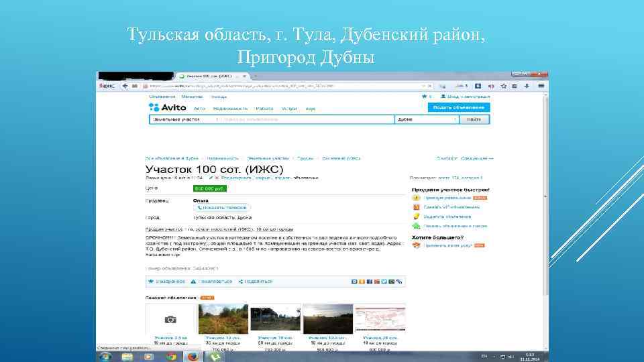Viewport: 644px width, 362px height.
Task: Go back with the browser back arrow
Action: point(125,86)
